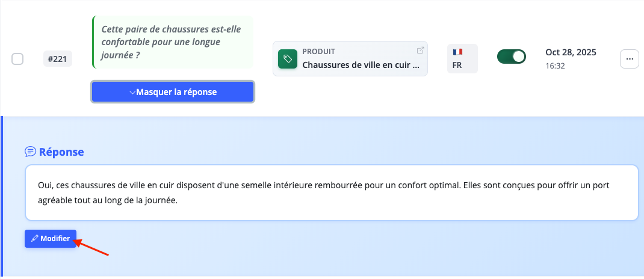Open the three-dot actions menu
The height and width of the screenshot is (279, 644).
629,59
